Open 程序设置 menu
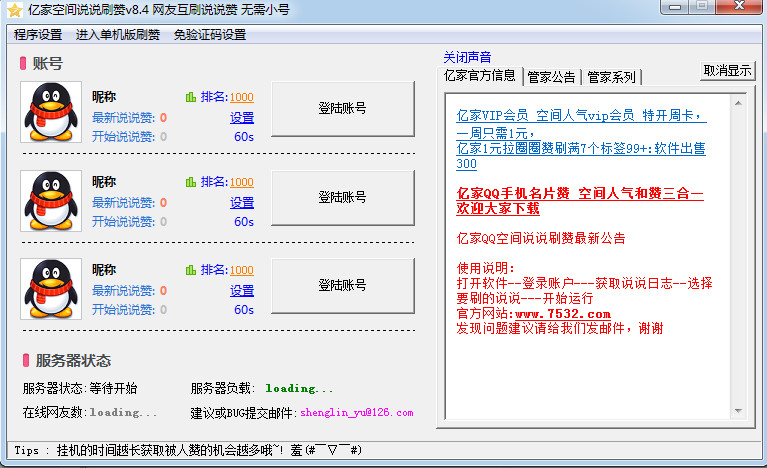 click(x=38, y=35)
